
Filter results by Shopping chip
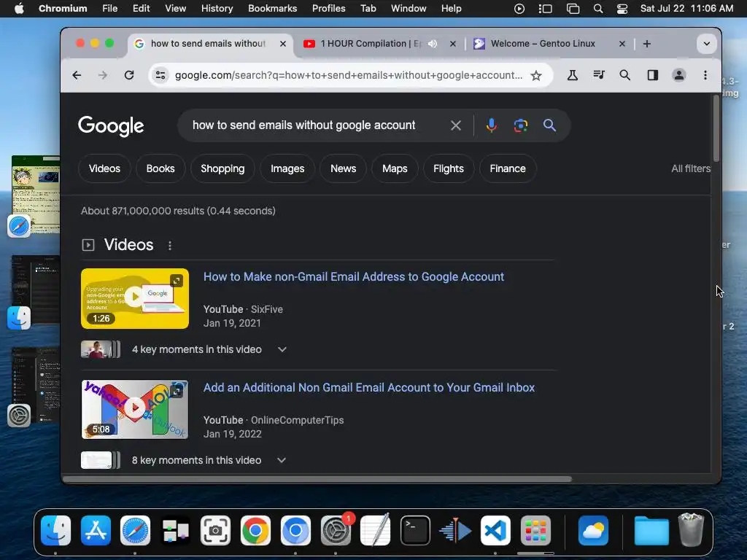pos(222,168)
